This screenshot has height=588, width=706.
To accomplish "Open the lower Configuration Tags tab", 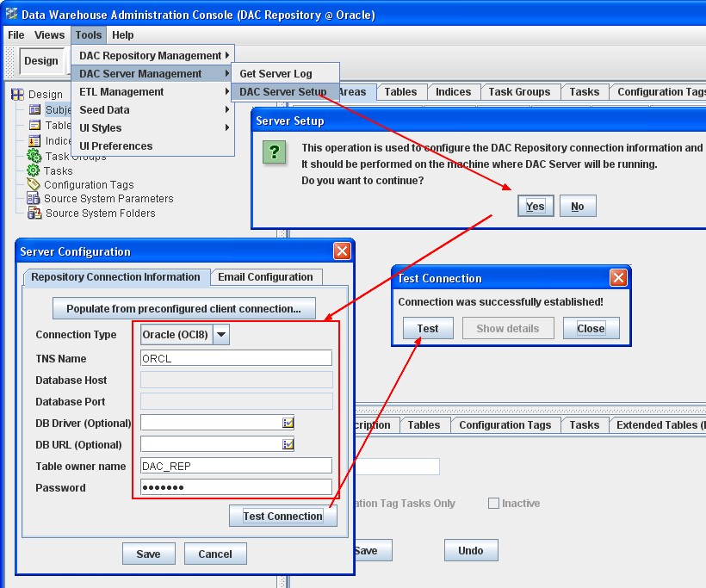I will point(505,425).
